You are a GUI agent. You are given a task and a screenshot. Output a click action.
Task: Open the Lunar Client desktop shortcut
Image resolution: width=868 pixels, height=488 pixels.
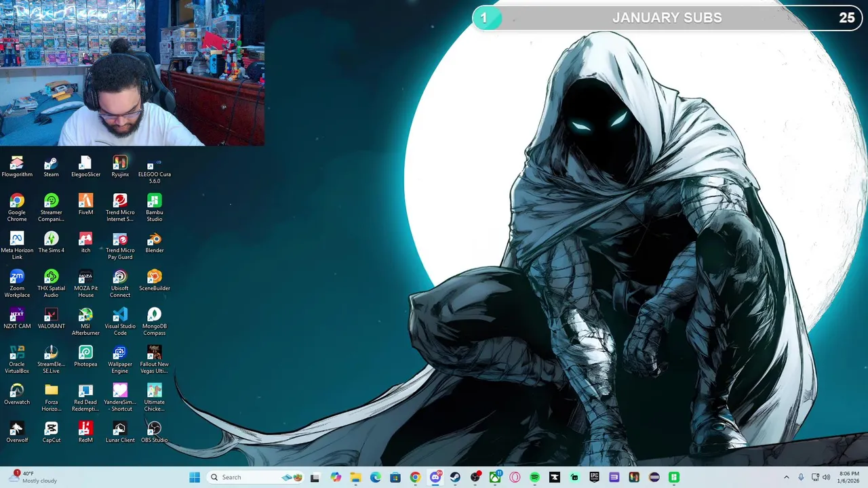click(x=120, y=432)
